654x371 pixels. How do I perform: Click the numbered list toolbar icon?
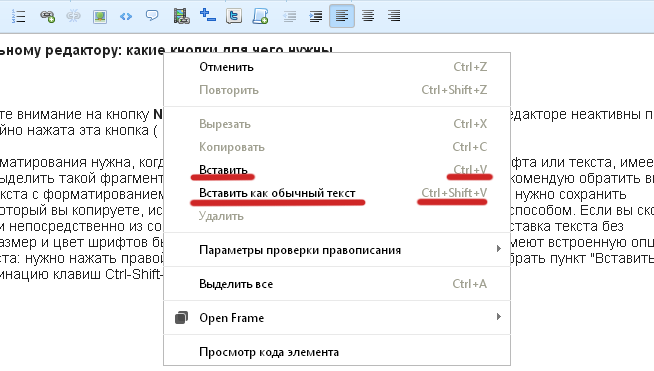pos(18,16)
